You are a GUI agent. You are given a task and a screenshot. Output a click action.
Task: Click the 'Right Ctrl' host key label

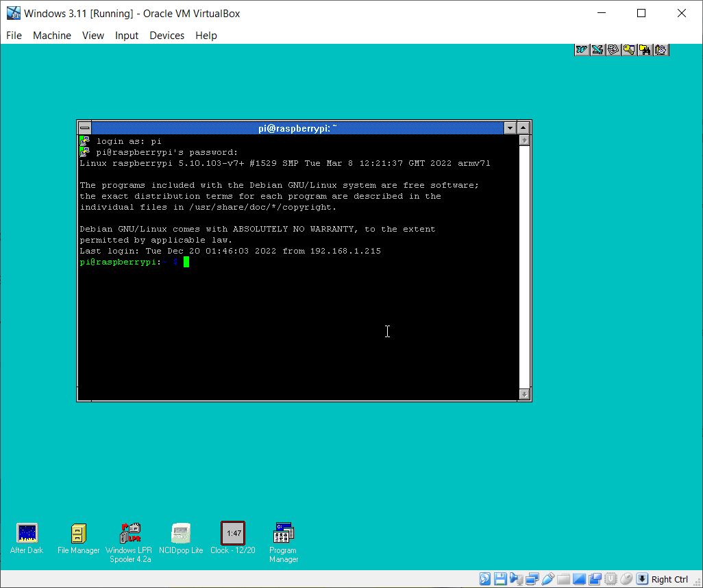click(x=669, y=579)
